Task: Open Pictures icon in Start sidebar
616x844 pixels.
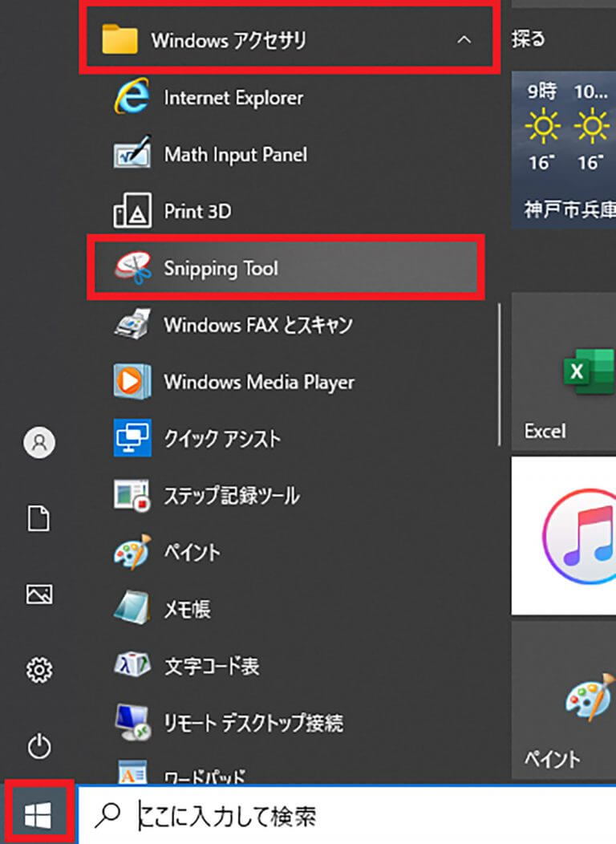Action: click(x=39, y=594)
